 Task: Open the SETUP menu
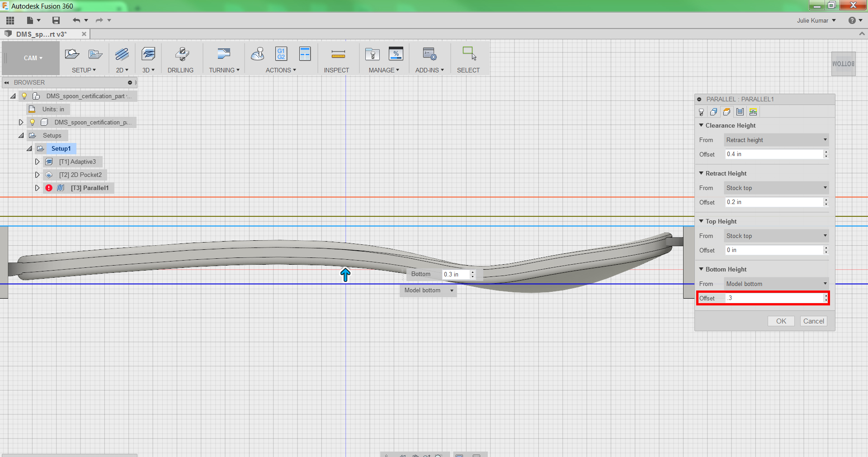click(x=84, y=70)
